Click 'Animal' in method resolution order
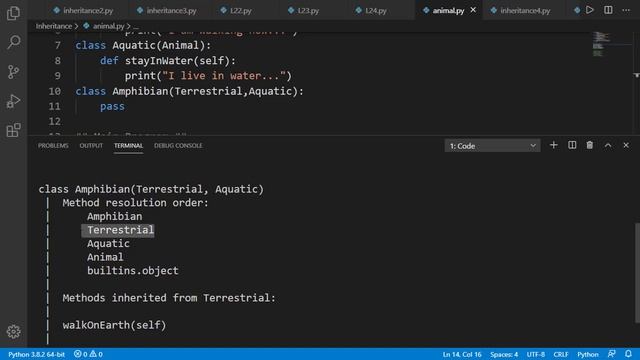The width and height of the screenshot is (640, 360). click(x=105, y=257)
